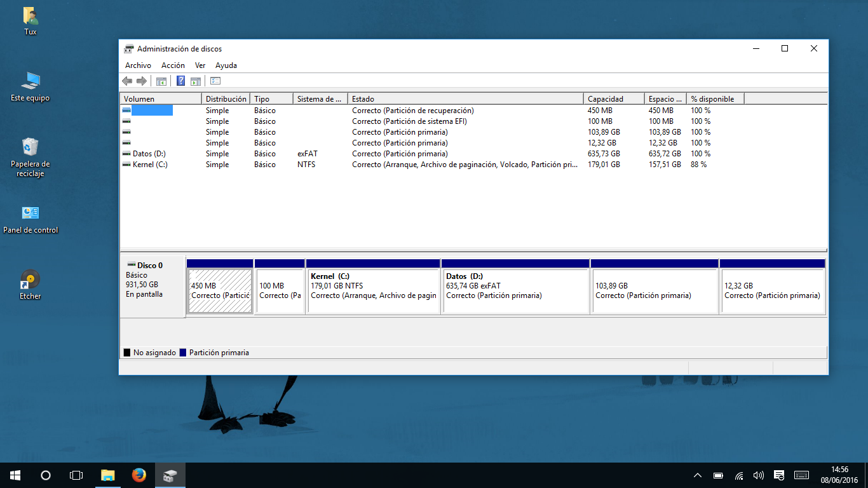Open the hidden icons tray arrow
The width and height of the screenshot is (868, 488).
pyautogui.click(x=697, y=475)
